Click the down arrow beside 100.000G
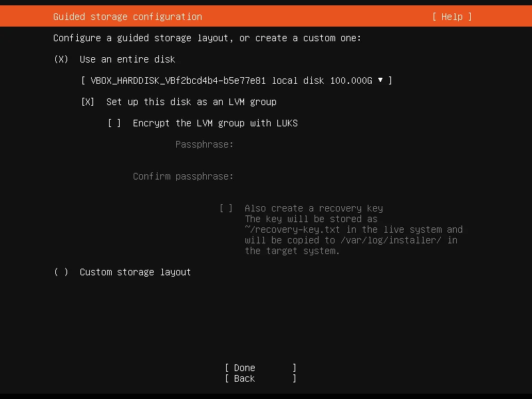Screen dimensions: 532x399 click(x=380, y=80)
